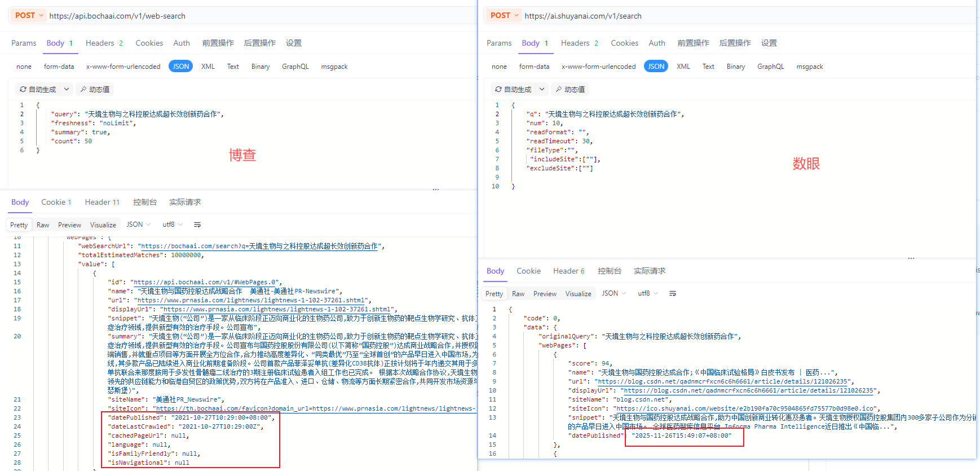Open 设置 tab of the shuyanai request
The image size is (980, 471).
(769, 43)
